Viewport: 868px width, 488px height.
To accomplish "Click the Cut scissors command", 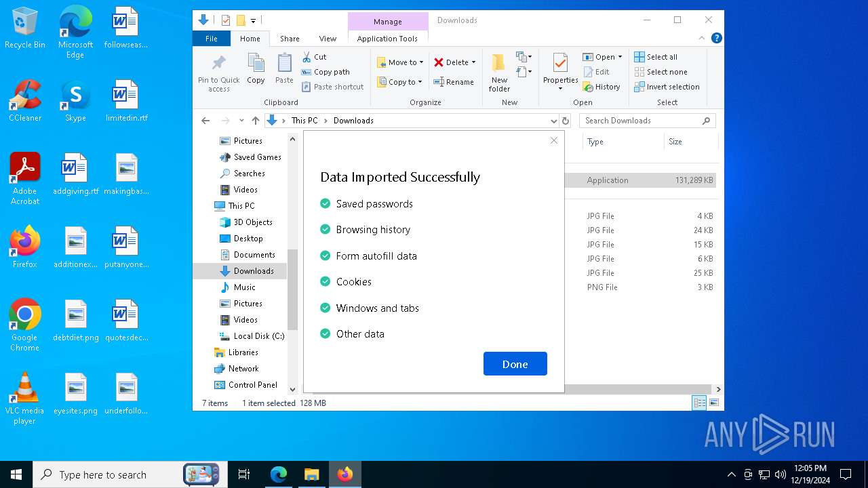I will [x=314, y=57].
